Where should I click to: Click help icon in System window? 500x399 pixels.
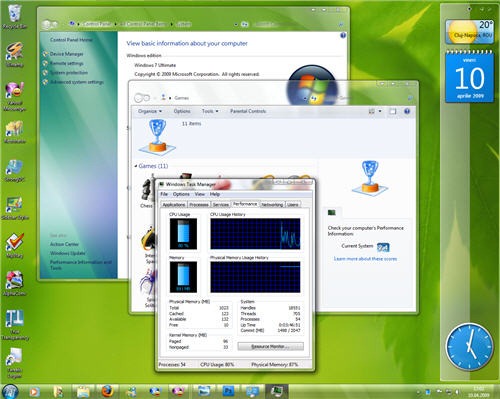343,35
